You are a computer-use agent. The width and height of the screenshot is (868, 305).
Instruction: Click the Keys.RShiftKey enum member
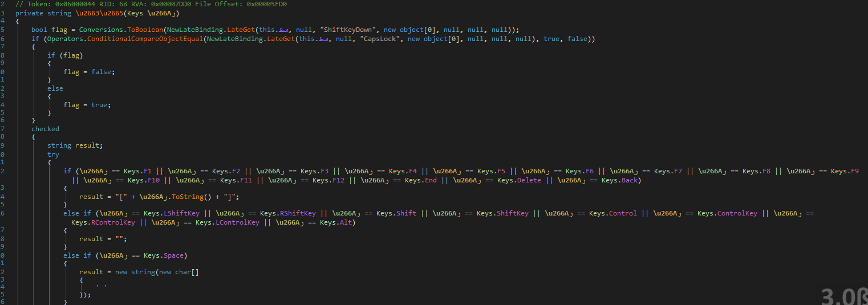pos(297,213)
